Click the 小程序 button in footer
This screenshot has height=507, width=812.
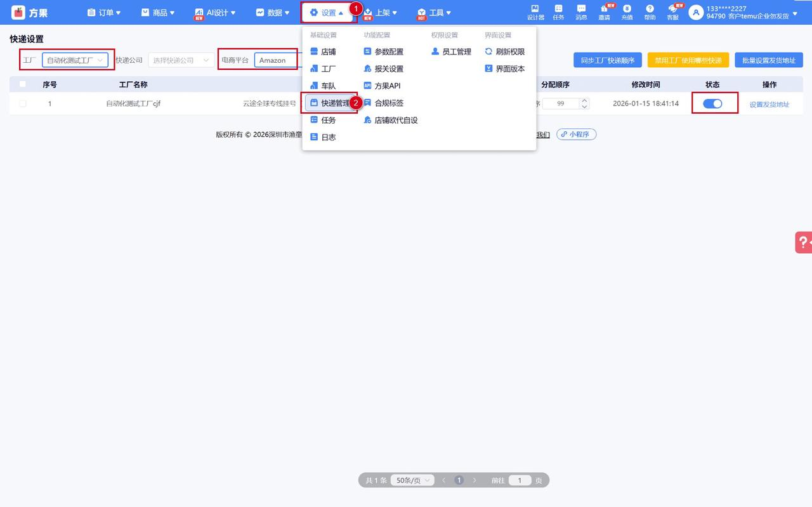click(577, 135)
